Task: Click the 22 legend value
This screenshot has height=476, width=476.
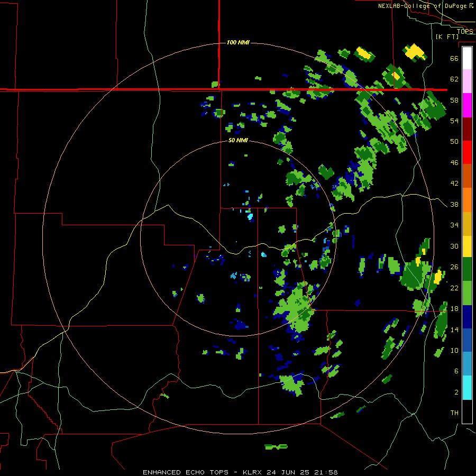Action: click(454, 288)
